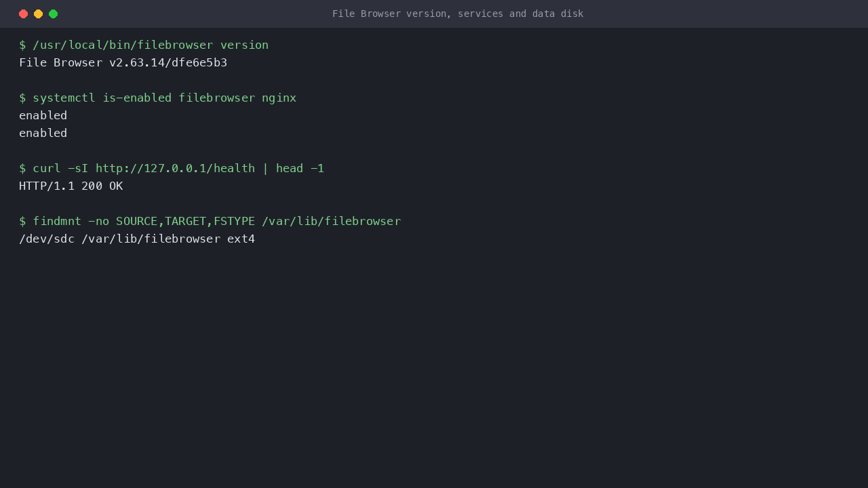Select the second 'enabled' output line

(x=43, y=133)
